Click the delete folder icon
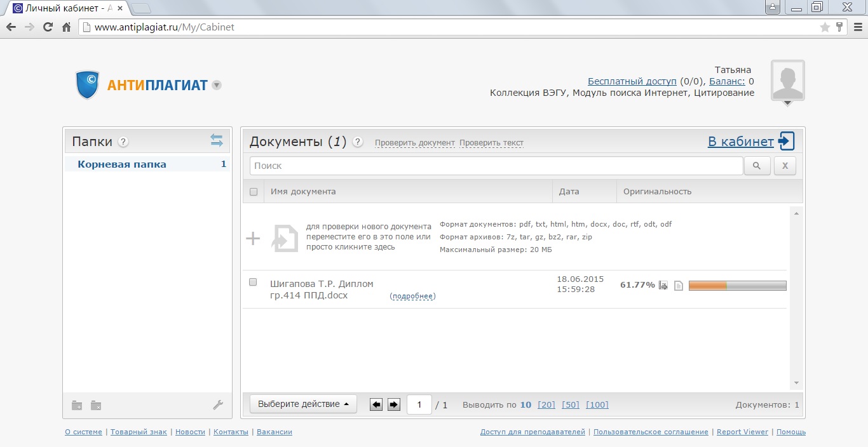Viewport: 868px width, 447px height. pos(96,406)
